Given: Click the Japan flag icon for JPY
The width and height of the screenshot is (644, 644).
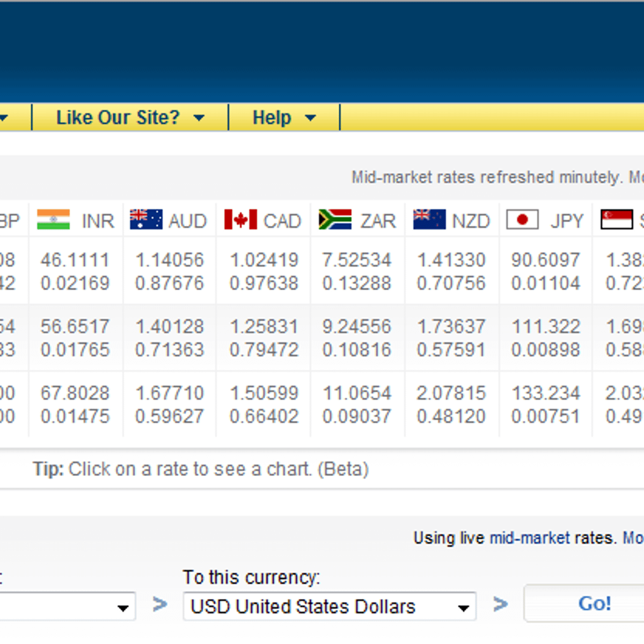Looking at the screenshot, I should 523,219.
